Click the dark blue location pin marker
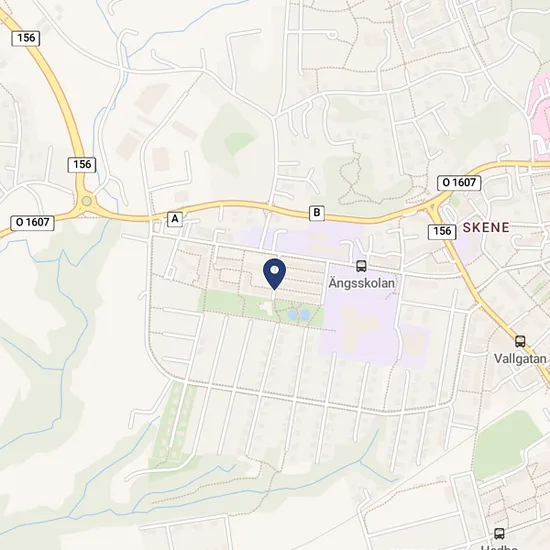Image resolution: width=550 pixels, height=550 pixels. [275, 274]
